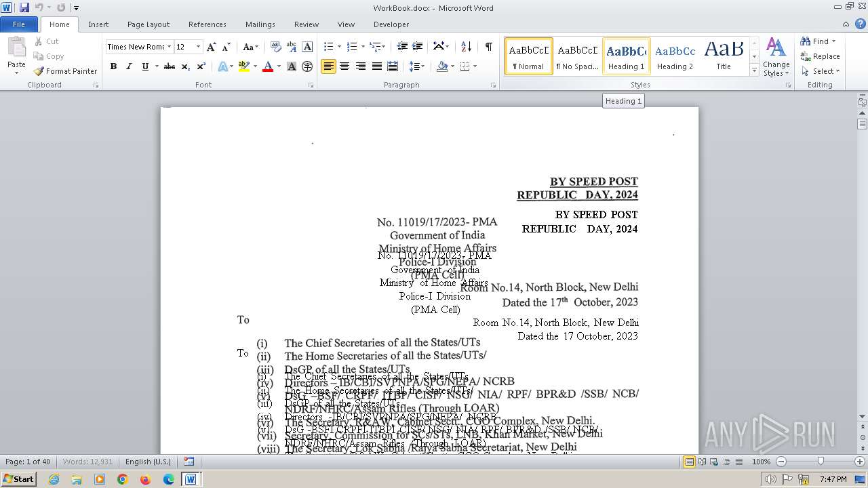Click the vertical scrollbar down arrow
Image resolution: width=868 pixels, height=488 pixels.
(x=862, y=416)
